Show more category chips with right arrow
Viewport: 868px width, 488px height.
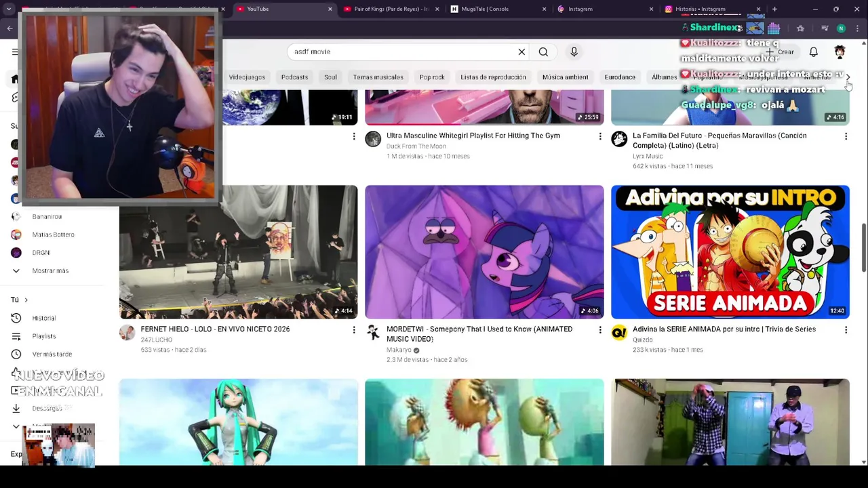847,77
